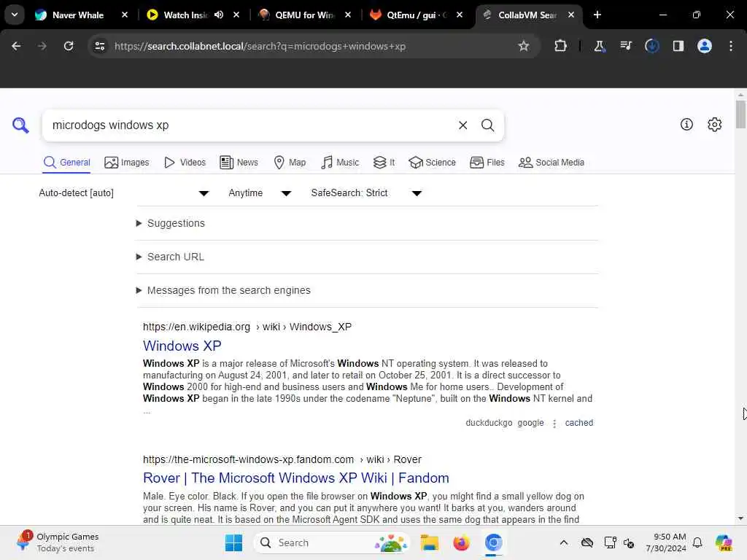Bookmark this page with the star

524,46
